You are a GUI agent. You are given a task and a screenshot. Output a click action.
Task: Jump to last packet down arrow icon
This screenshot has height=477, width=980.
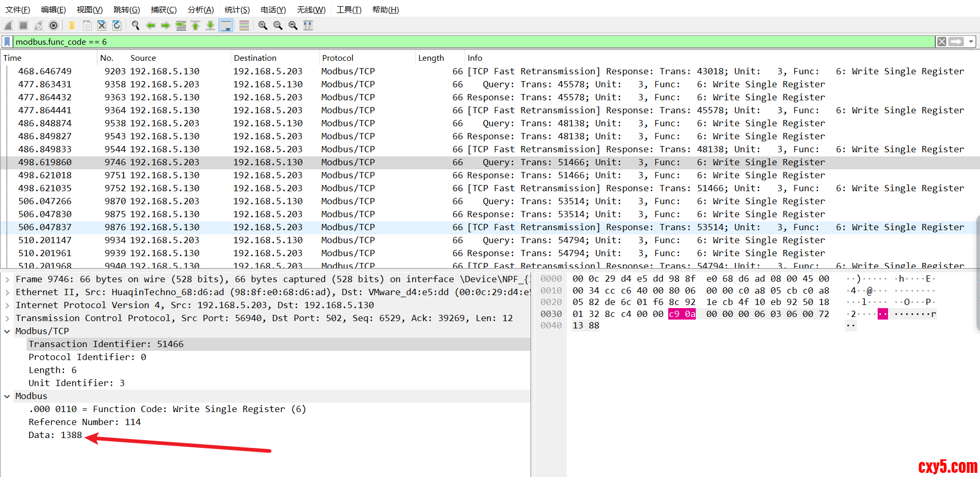coord(210,25)
